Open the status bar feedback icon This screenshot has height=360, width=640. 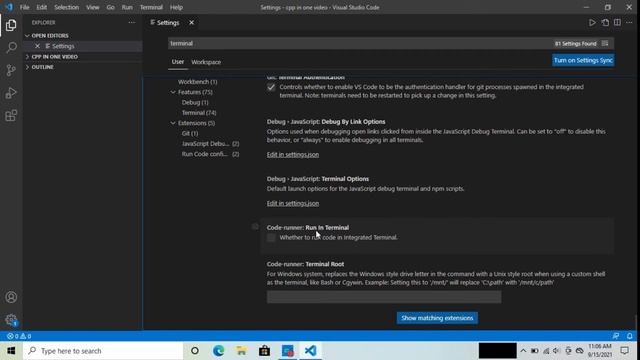click(x=616, y=336)
